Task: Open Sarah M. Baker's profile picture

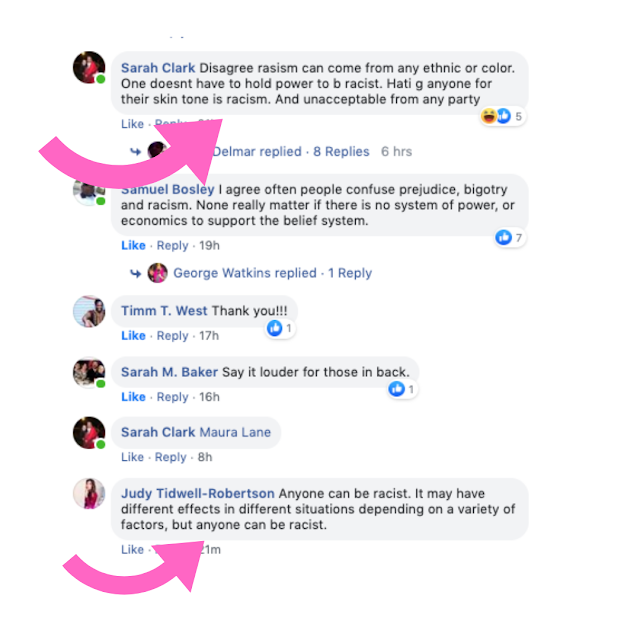Action: coord(89,372)
